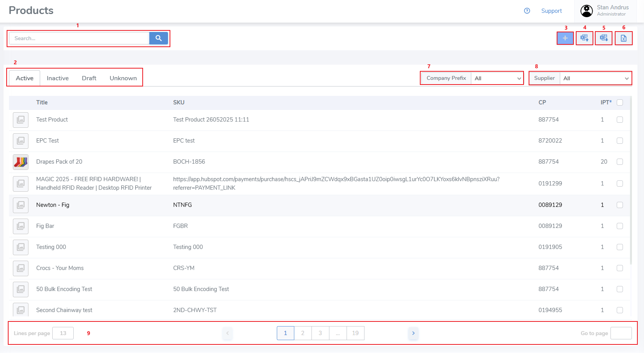Open the Company Prefix dropdown
Viewport: 644px width, 353px height.
point(497,78)
